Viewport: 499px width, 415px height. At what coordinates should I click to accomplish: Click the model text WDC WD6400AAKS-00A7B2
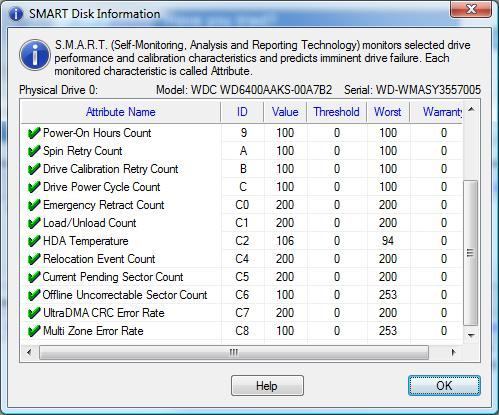pos(261,90)
